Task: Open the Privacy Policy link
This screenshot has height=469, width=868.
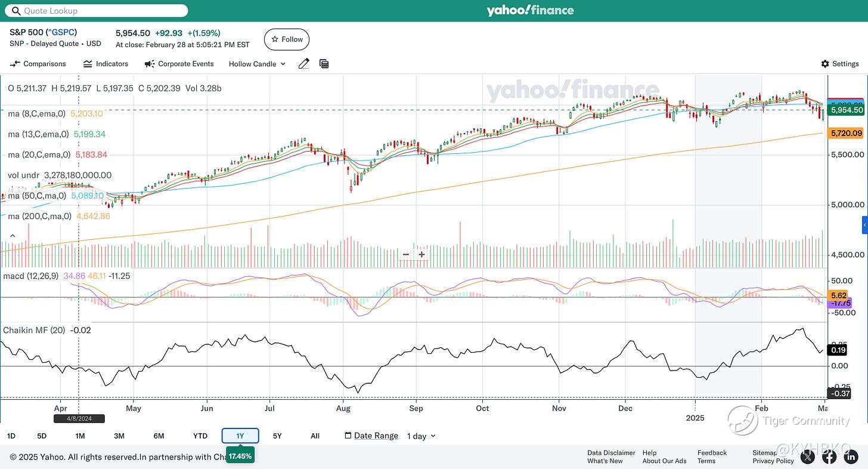Action: [773, 461]
